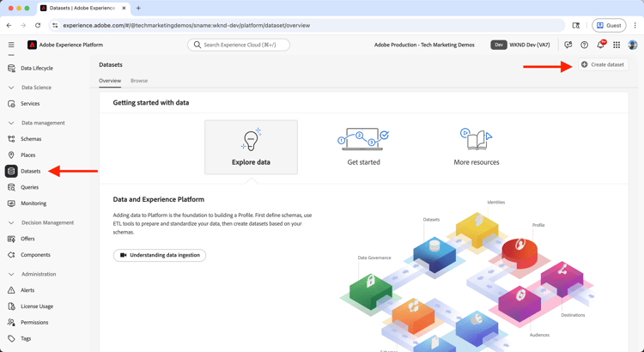Close the Datasets browser tab
644x352 pixels.
[x=124, y=9]
